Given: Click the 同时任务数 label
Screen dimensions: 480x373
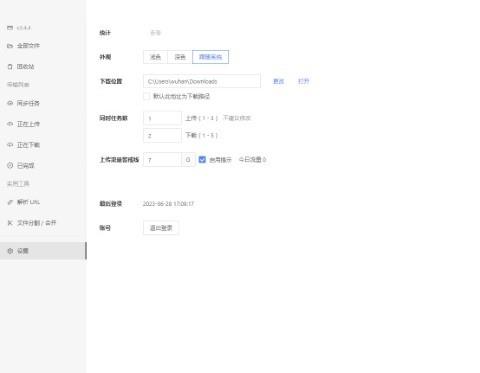Looking at the screenshot, I should [114, 118].
